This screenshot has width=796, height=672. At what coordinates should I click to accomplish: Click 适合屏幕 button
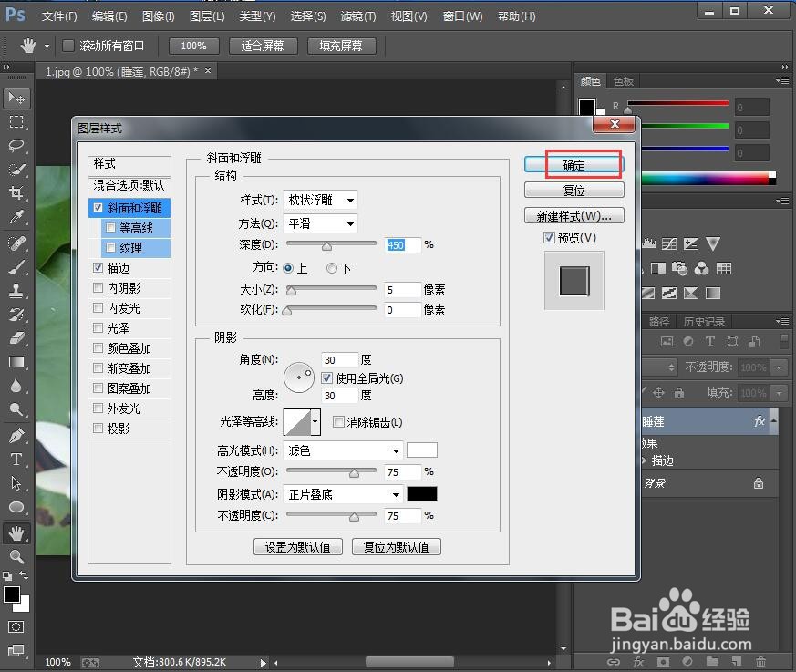263,46
